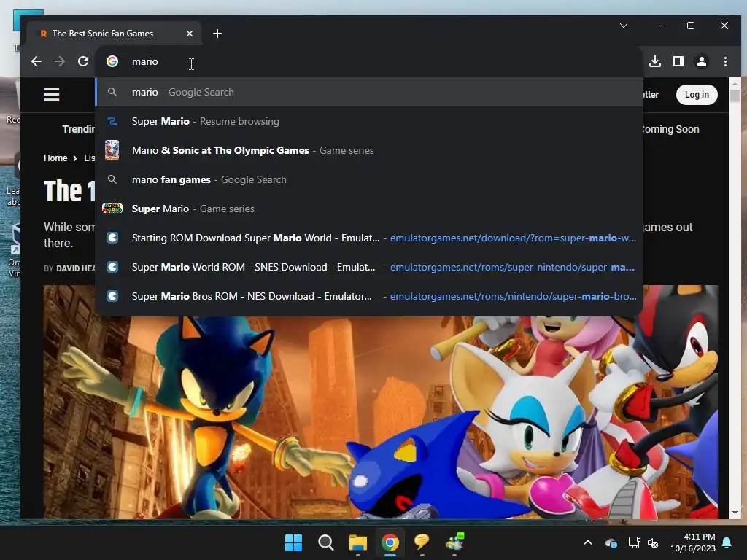This screenshot has height=560, width=747.
Task: Open a new tab with plus icon
Action: [217, 34]
